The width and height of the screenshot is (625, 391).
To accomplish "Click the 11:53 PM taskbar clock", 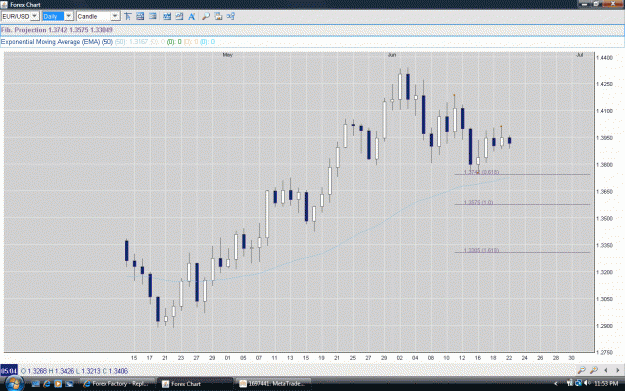I will (x=606, y=384).
